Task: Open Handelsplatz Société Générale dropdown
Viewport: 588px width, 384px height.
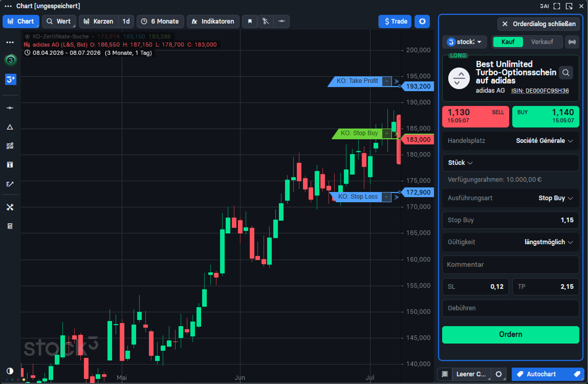Action: [510, 140]
